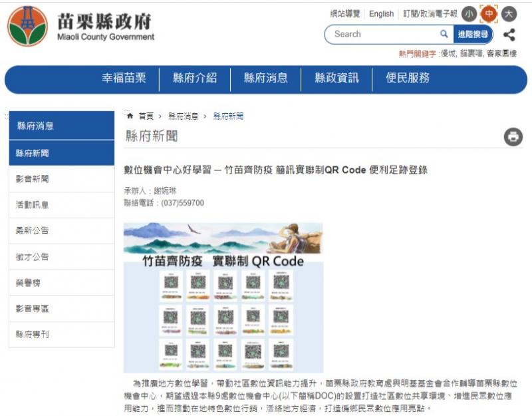Viewport: 532px width, 416px height.
Task: Open 縣府介紹 main menu
Action: 195,78
